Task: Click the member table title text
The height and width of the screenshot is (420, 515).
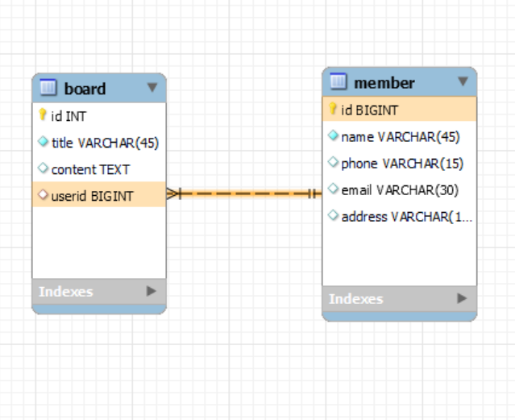Action: click(384, 82)
